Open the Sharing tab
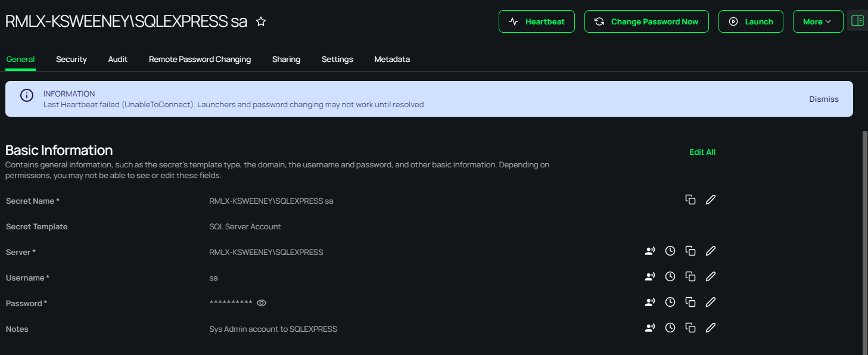Viewport: 868px width, 355px height. (286, 60)
